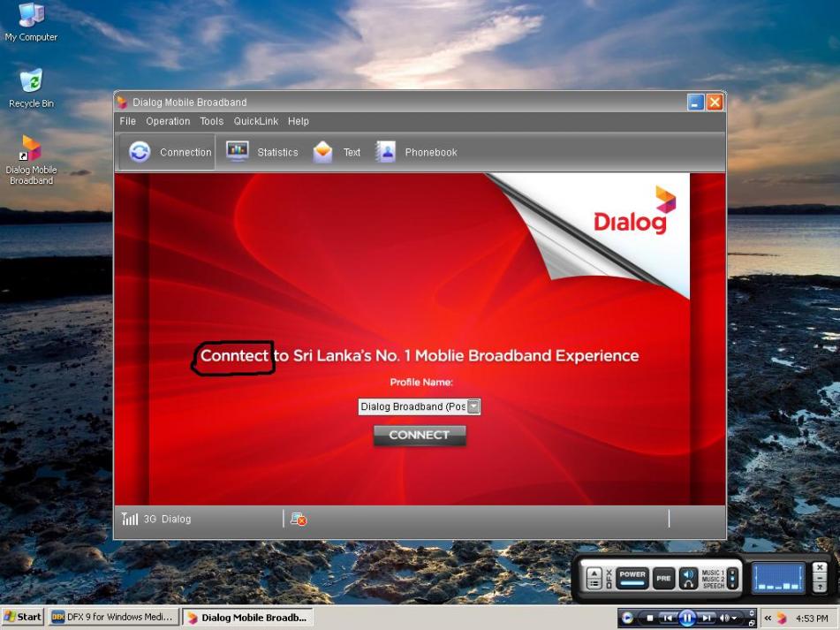Stop playback in the taskbar media player

coord(650,618)
